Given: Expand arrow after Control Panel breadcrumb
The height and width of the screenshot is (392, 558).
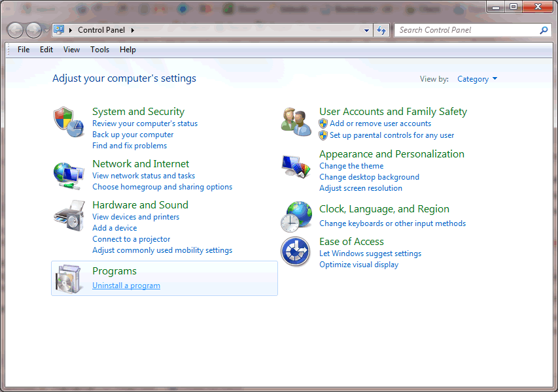Looking at the screenshot, I should coord(132,30).
